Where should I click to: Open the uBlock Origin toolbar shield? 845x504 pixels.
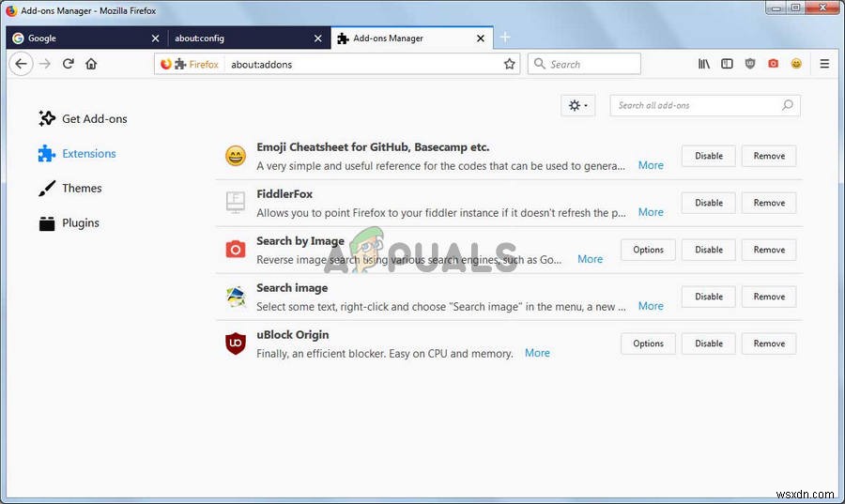tap(750, 64)
